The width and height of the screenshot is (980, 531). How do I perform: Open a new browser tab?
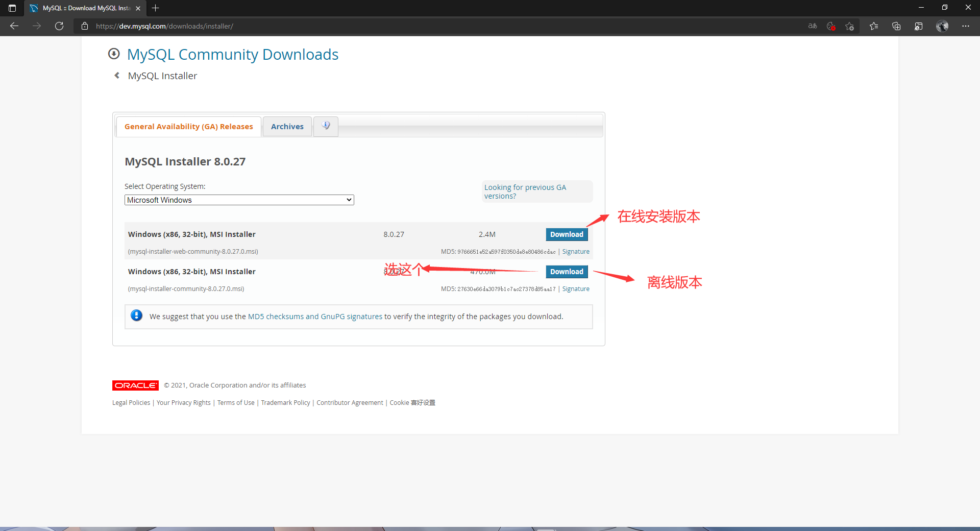[156, 8]
